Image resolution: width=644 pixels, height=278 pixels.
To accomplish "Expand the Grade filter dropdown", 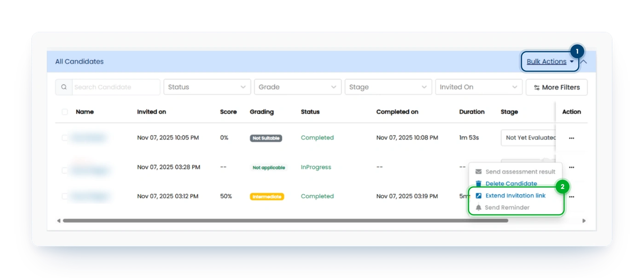I will (x=298, y=87).
